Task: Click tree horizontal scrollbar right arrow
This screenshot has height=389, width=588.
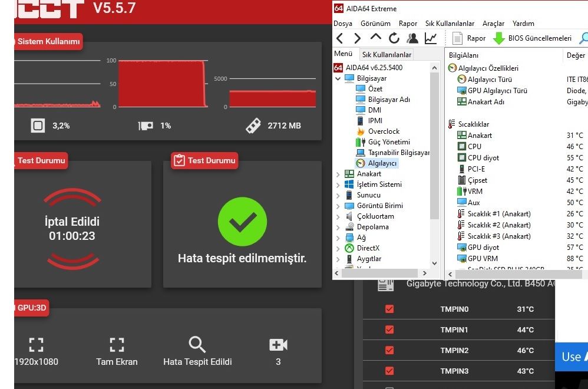Action: 424,273
